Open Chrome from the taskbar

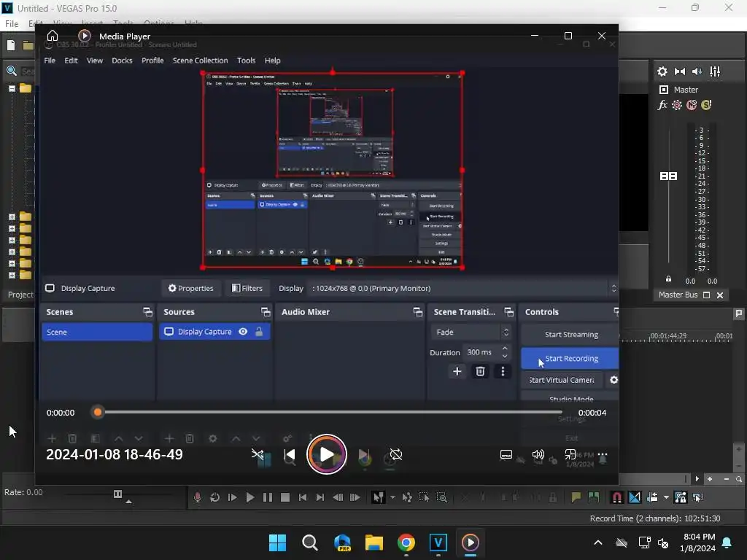406,542
